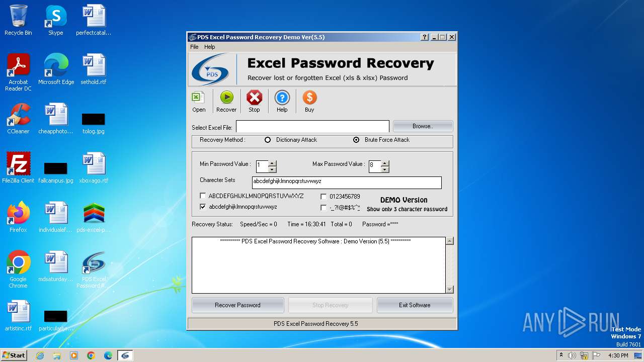Click the Select Excel File input field

tap(312, 127)
